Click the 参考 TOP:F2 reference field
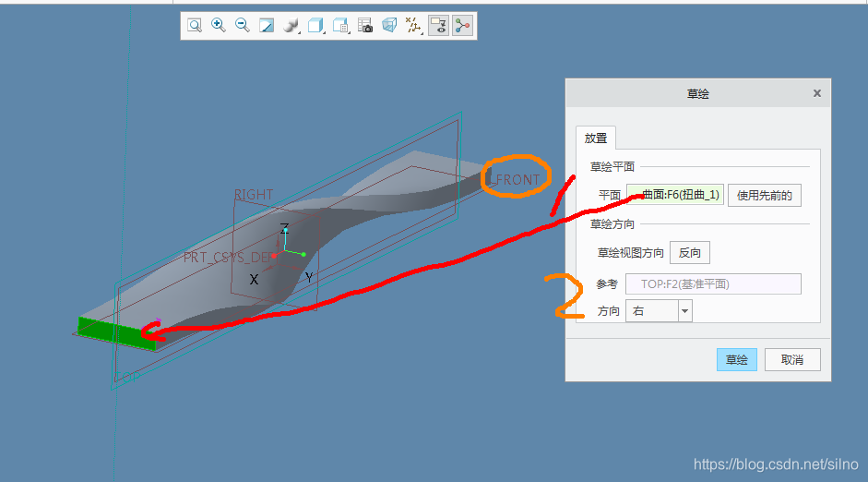The height and width of the screenshot is (482, 868). point(713,284)
